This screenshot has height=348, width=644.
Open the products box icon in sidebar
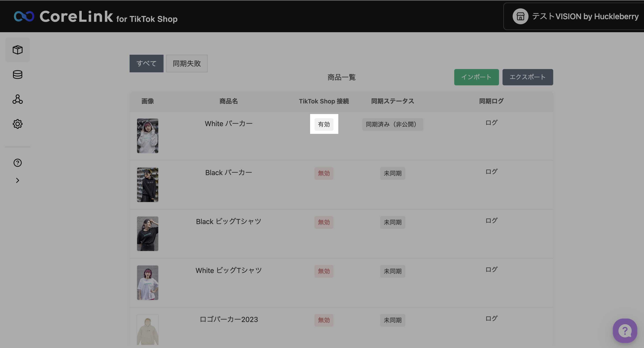pos(17,50)
